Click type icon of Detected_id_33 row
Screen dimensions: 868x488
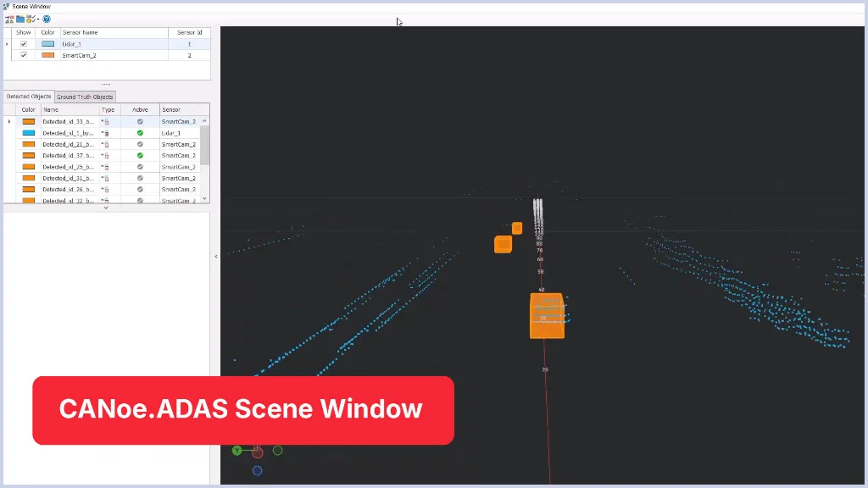tap(105, 122)
